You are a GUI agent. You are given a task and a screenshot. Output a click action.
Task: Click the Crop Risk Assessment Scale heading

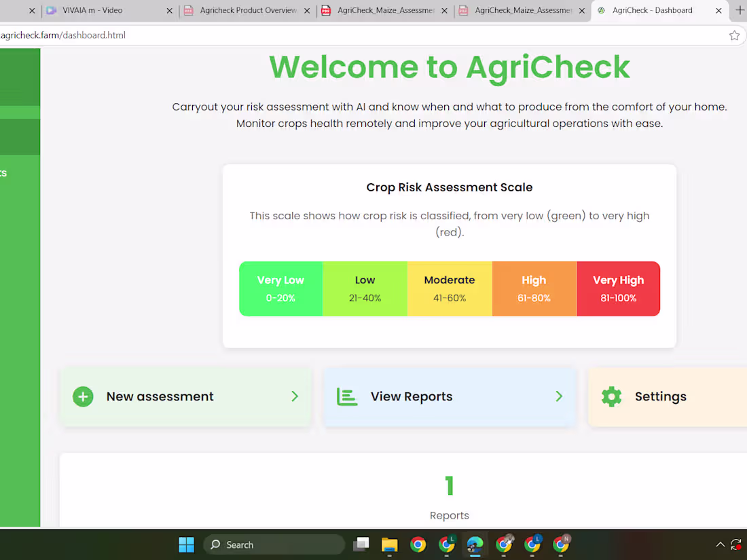[x=450, y=187]
